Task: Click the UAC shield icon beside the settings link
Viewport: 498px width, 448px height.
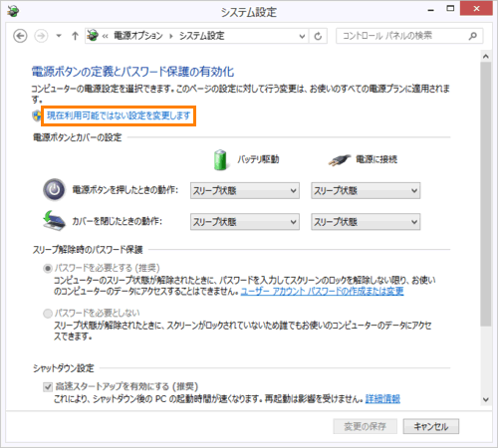Action: 37,115
